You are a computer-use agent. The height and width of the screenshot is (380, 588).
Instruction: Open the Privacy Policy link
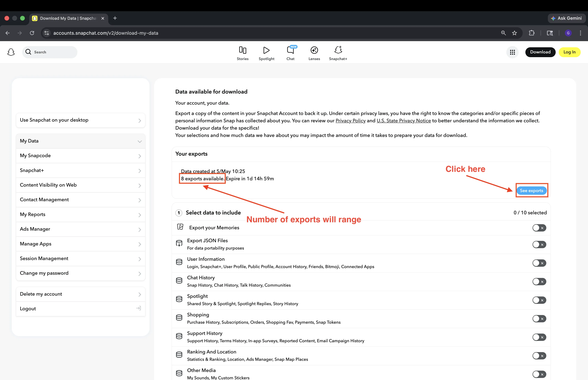point(350,121)
